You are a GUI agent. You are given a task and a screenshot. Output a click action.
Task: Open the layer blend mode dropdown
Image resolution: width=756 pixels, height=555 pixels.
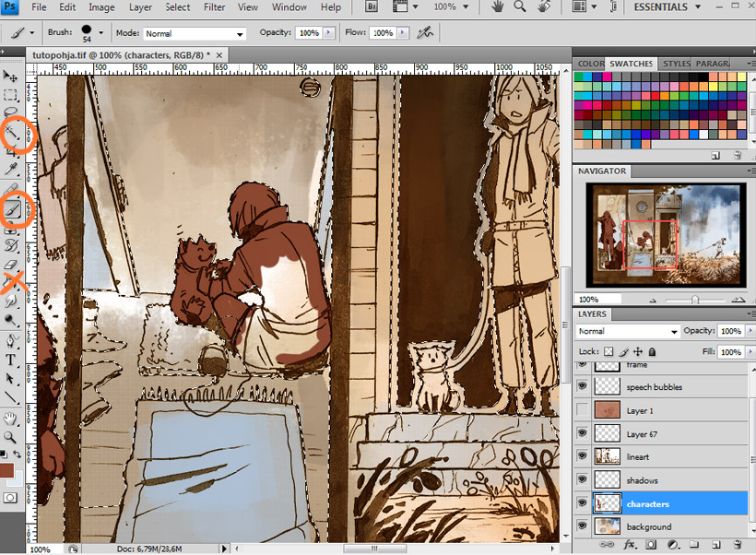(627, 331)
